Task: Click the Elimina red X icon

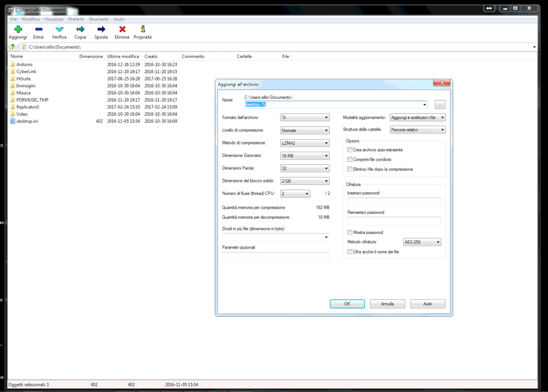Action: [x=122, y=30]
